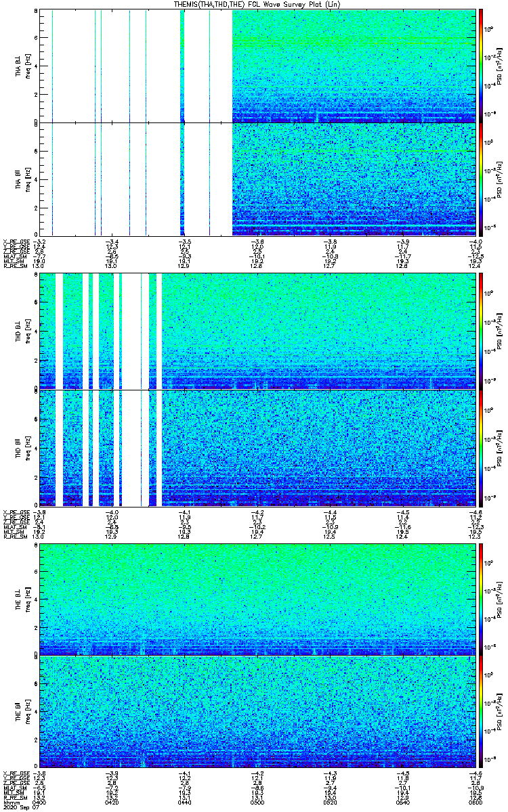The image size is (508, 812).
Task: Click the THA B-perpendicular PSD color bar
Action: click(481, 66)
